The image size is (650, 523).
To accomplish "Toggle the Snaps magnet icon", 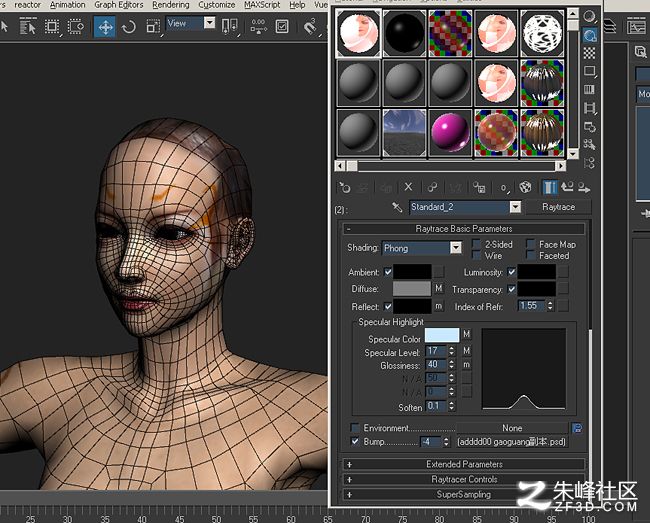I will 310,27.
